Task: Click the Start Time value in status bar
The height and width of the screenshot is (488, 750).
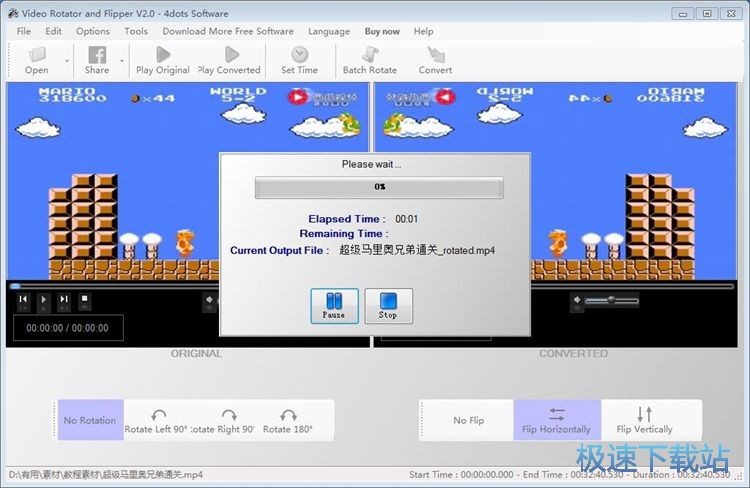Action: click(x=487, y=475)
